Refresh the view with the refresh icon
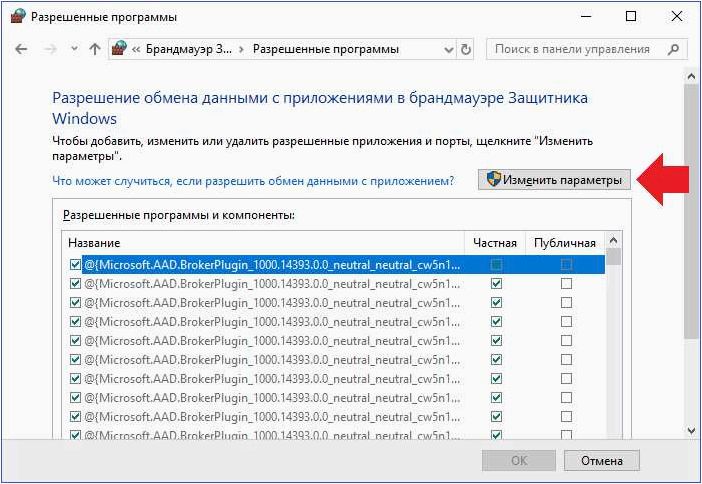The width and height of the screenshot is (702, 484). pos(466,49)
